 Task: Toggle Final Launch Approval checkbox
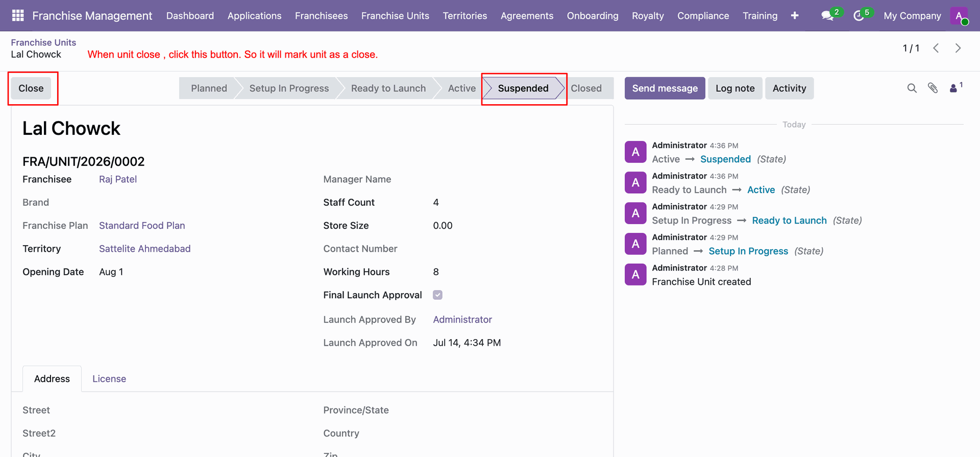[x=437, y=295]
